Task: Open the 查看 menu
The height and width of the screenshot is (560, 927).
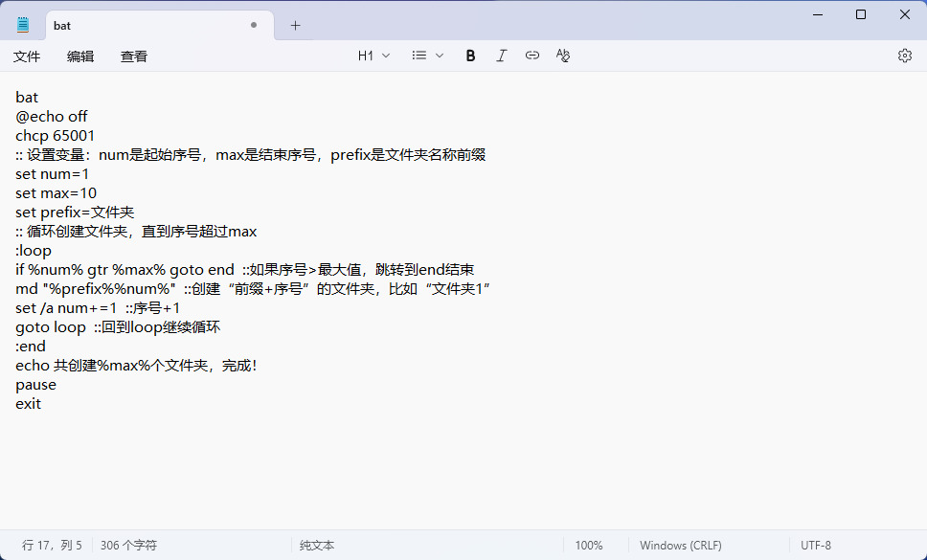Action: pos(134,56)
